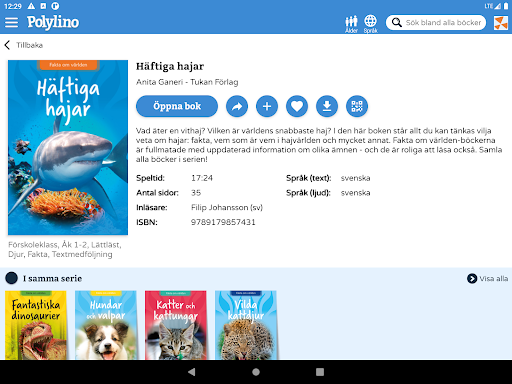Open the Ålder age filter
This screenshot has width=512, height=384.
(x=351, y=24)
